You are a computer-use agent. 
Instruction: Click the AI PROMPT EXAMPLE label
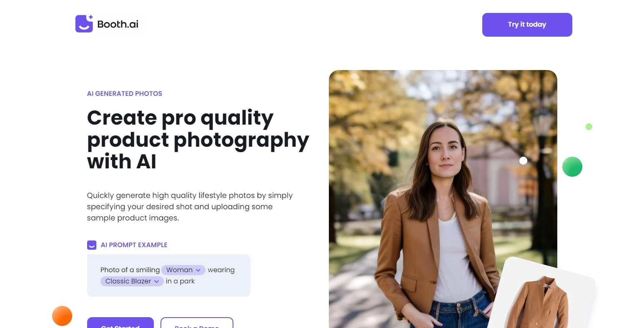(134, 245)
